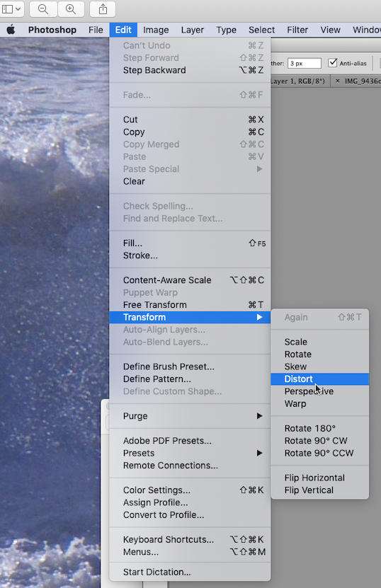The height and width of the screenshot is (588, 381).
Task: Choose Flip Vertical
Action: point(320,490)
